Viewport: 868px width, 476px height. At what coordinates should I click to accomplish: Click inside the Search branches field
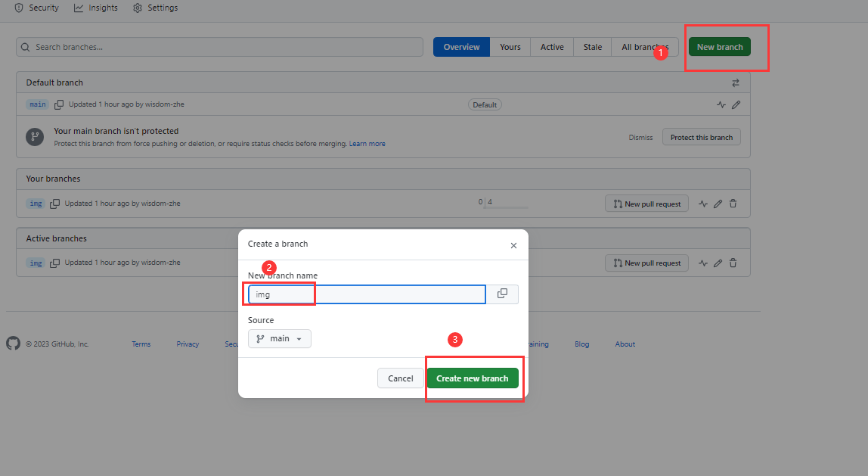click(219, 46)
